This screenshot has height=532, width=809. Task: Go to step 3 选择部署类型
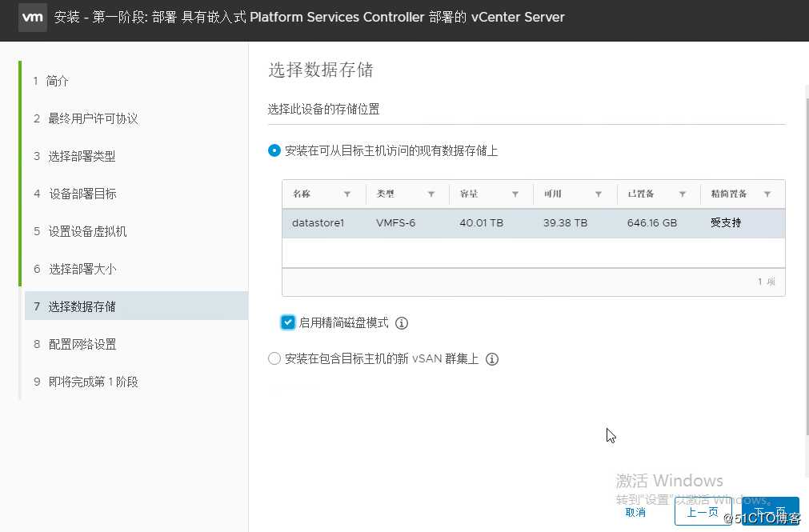click(74, 156)
